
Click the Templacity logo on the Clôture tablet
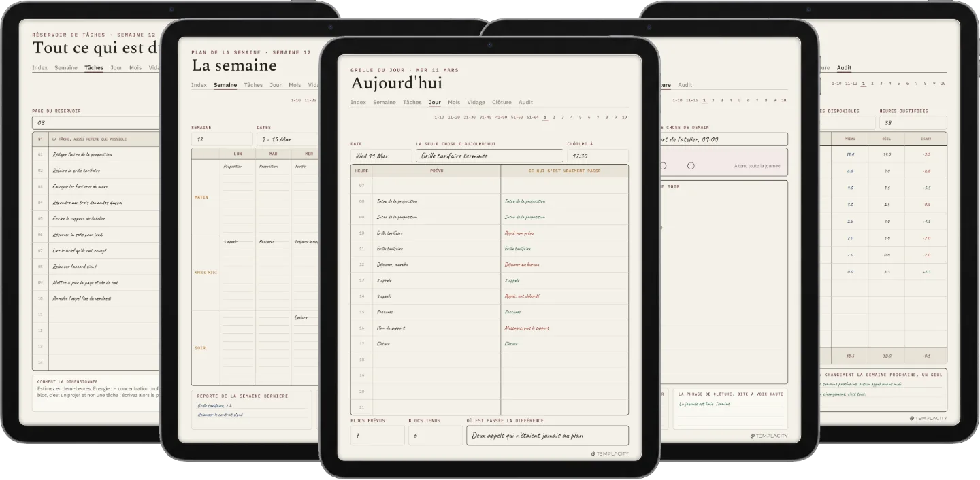point(769,436)
